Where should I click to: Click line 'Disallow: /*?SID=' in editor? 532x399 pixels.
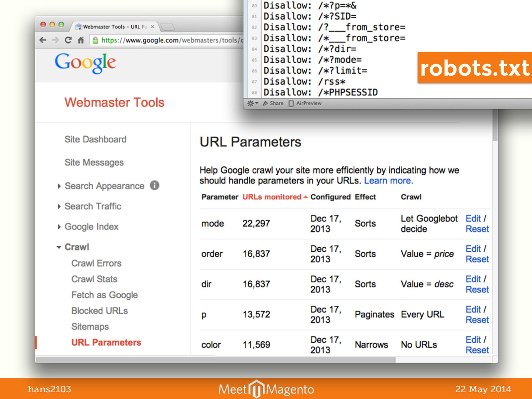point(310,16)
